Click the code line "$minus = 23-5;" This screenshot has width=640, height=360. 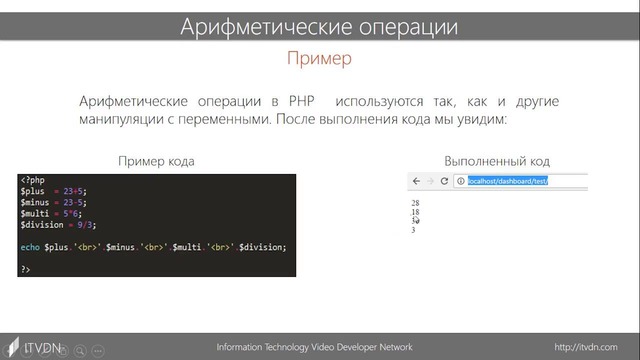[53, 202]
